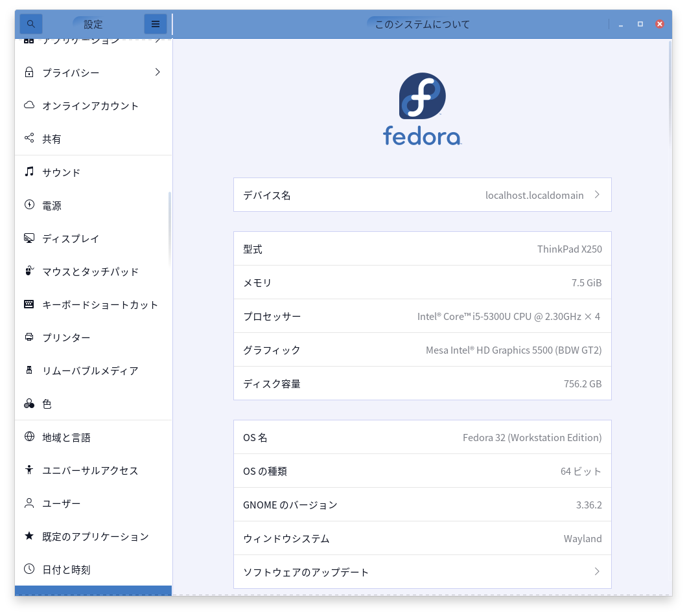The width and height of the screenshot is (687, 616).
Task: Click the GNOME version 3.36.2 value
Action: pyautogui.click(x=588, y=505)
